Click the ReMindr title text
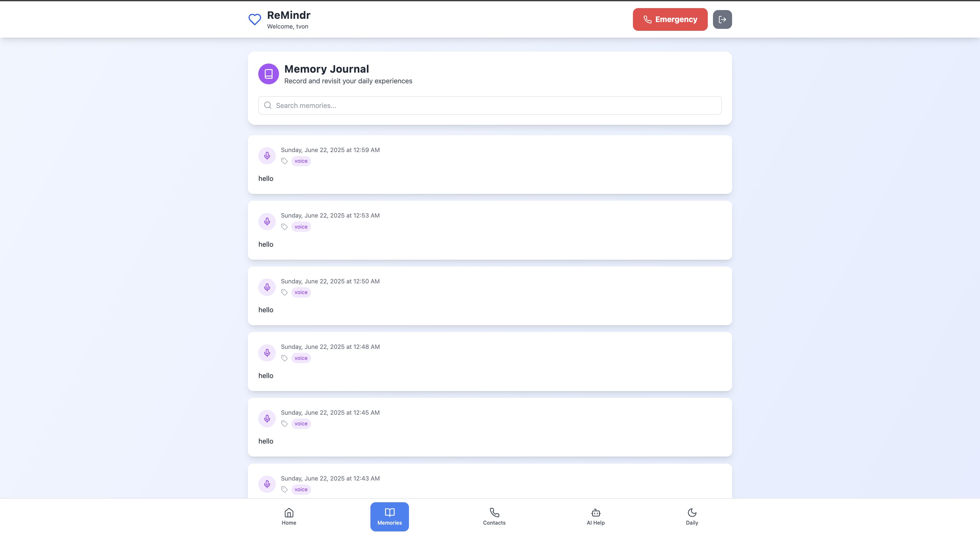The height and width of the screenshot is (535, 980). click(x=288, y=15)
